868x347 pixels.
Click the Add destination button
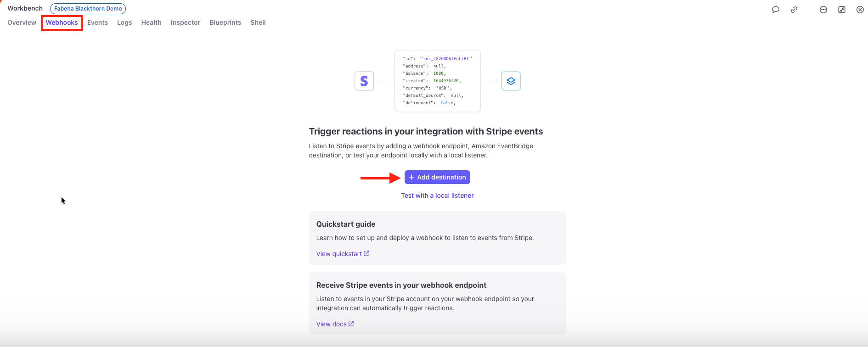(437, 177)
